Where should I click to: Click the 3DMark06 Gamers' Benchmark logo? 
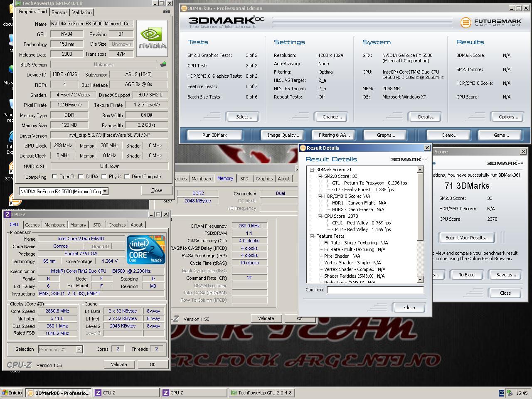[226, 22]
